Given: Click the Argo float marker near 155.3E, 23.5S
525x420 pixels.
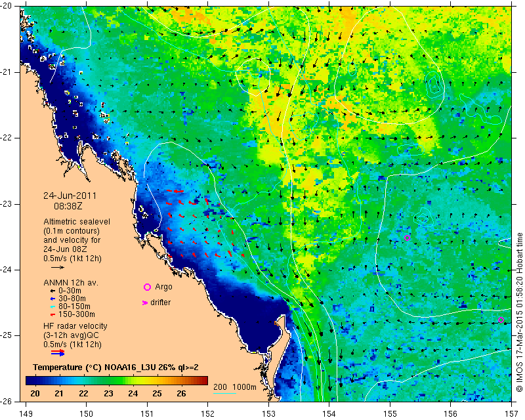Looking at the screenshot, I should click(407, 238).
